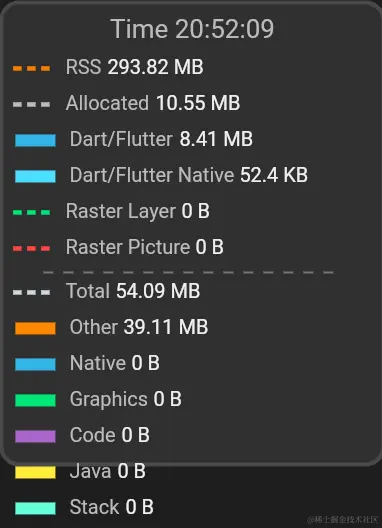Click the dashed Total legend marker

pos(31,292)
